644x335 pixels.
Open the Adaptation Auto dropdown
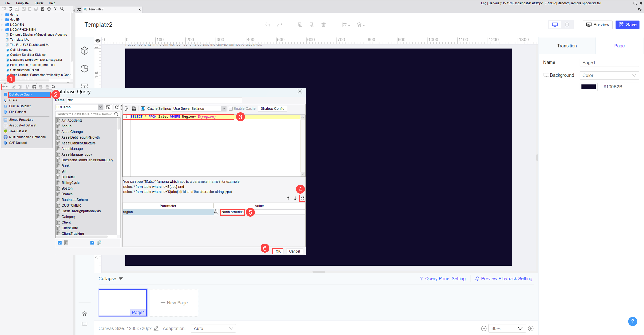tap(213, 328)
